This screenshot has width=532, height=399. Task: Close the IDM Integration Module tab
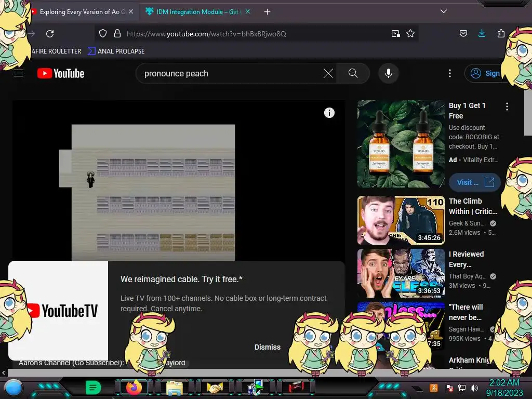pyautogui.click(x=248, y=11)
